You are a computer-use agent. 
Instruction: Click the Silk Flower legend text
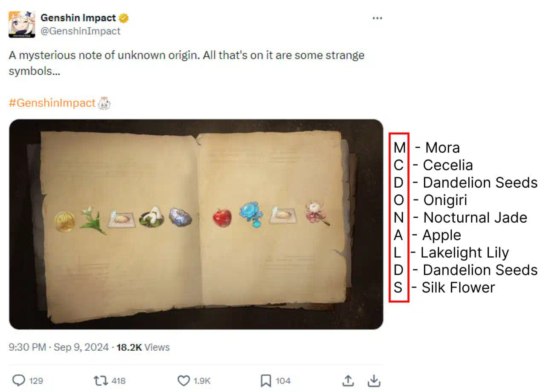[x=458, y=287]
